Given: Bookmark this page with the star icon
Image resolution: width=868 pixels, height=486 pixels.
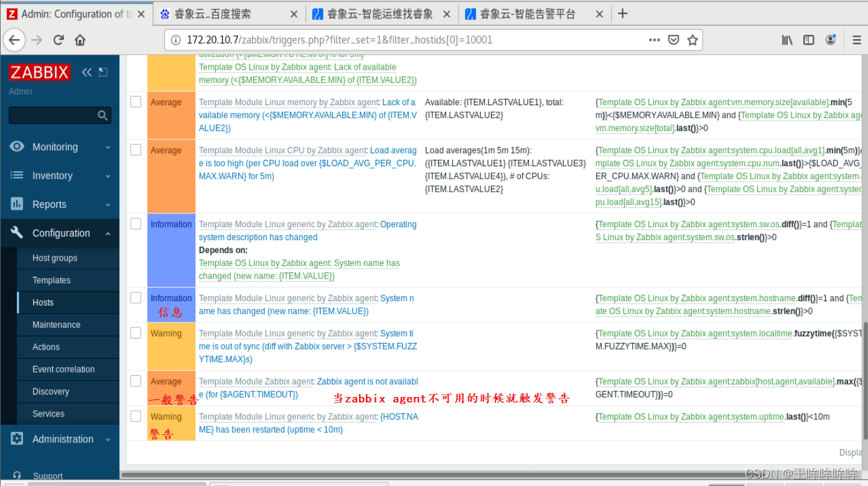Looking at the screenshot, I should coord(693,40).
